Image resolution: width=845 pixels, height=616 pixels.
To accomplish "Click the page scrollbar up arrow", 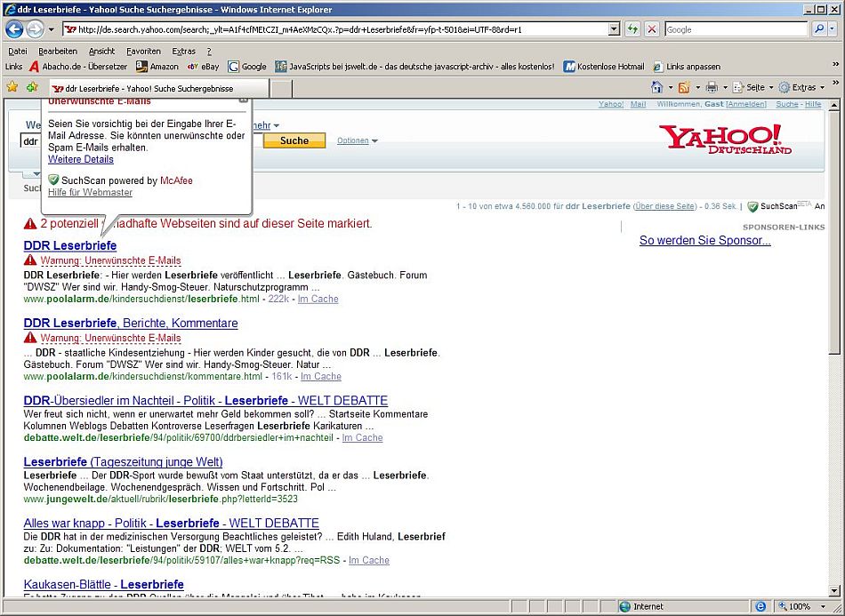I will click(834, 105).
